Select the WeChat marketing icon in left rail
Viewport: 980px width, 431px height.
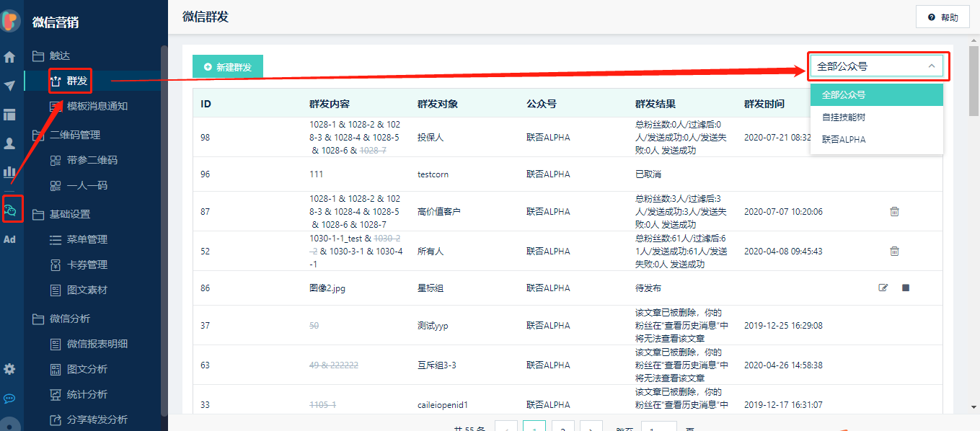[x=10, y=209]
